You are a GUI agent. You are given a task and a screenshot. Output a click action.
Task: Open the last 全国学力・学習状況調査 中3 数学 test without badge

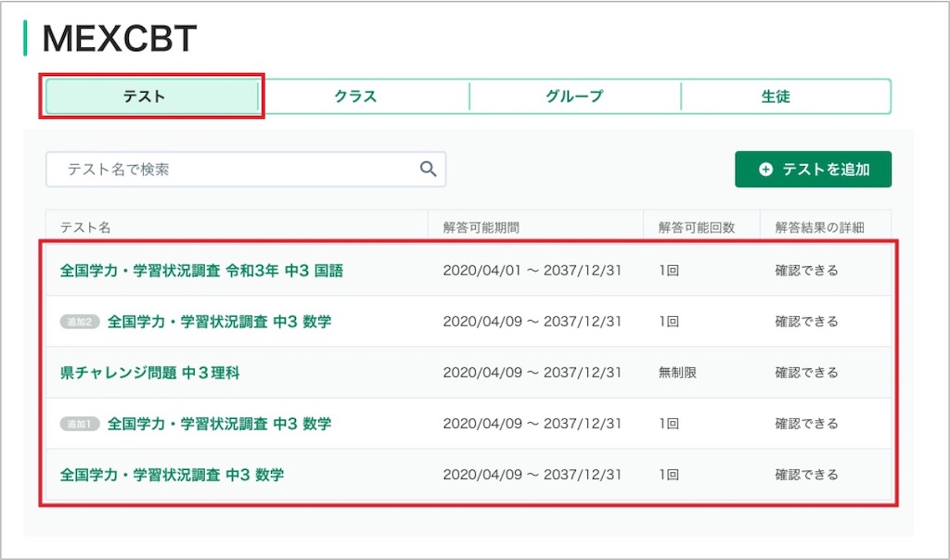172,475
